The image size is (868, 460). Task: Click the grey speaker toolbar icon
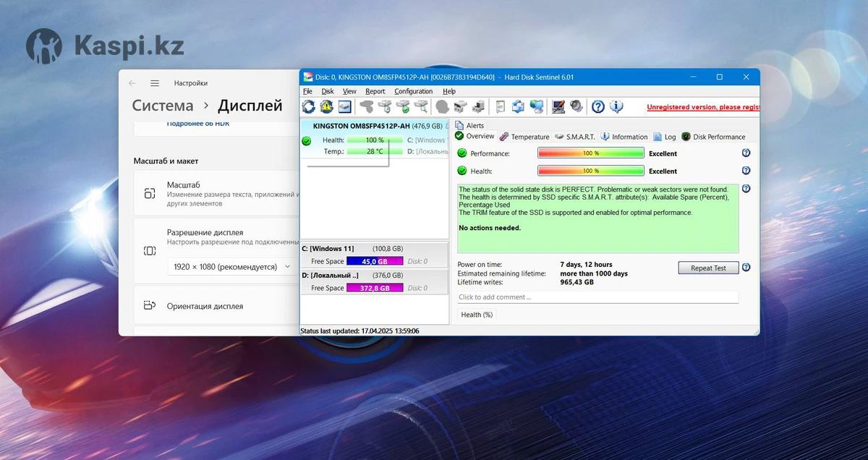[x=576, y=107]
